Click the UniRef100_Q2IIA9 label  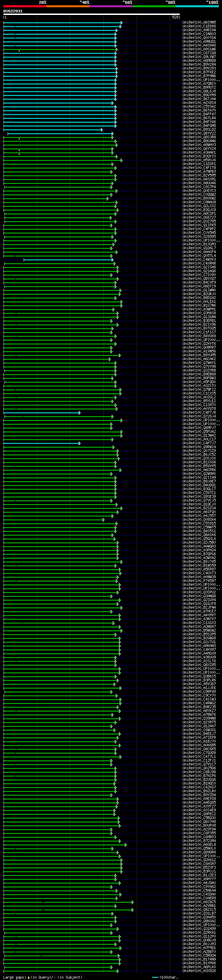pyautogui.click(x=199, y=478)
